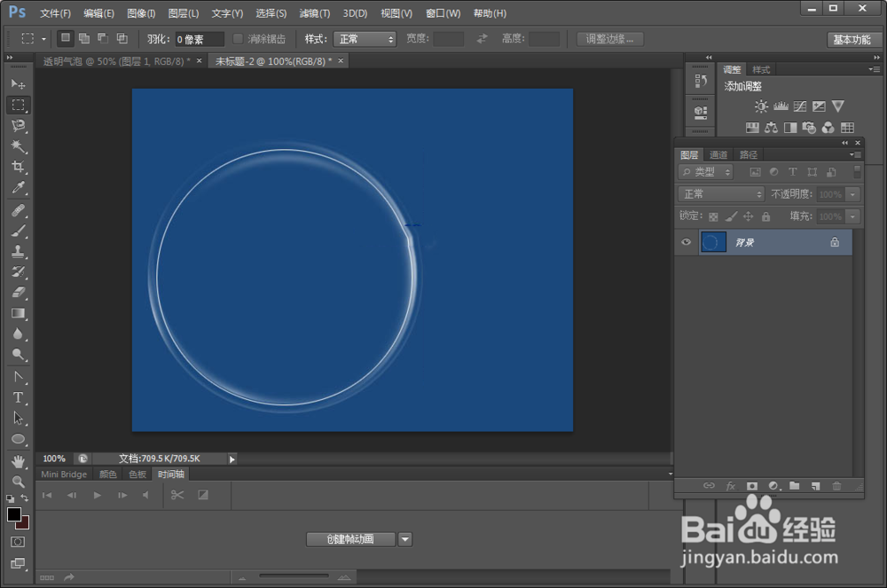
Task: Click the foreground color swatch
Action: (13, 514)
